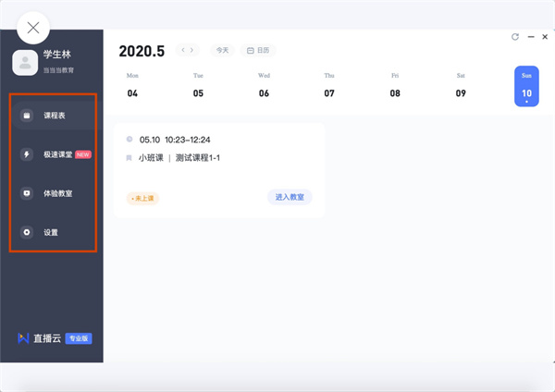This screenshot has height=392, width=555.
Task: Click the username 学生林
Action: coord(57,55)
